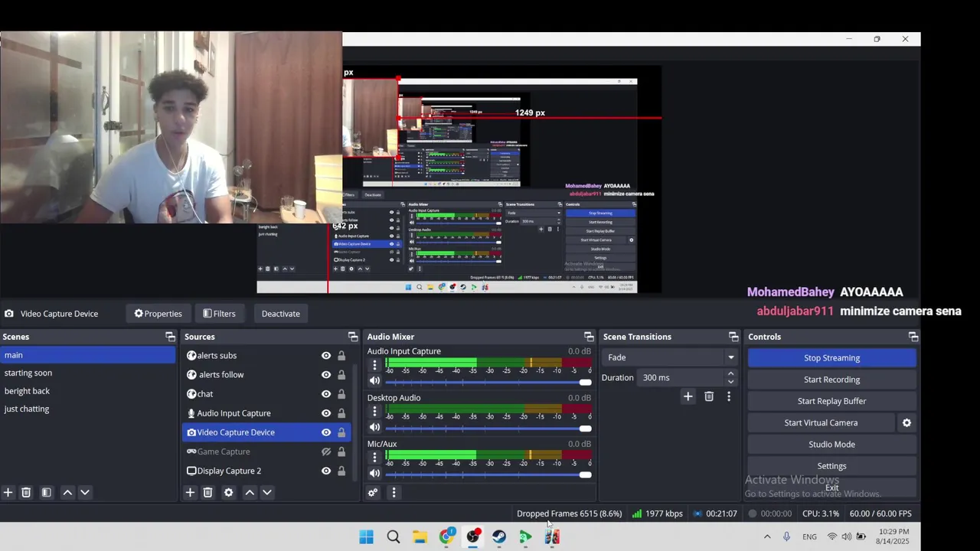This screenshot has height=551, width=980.
Task: Open scene filters icon in the Scenes toolbar
Action: pyautogui.click(x=46, y=493)
